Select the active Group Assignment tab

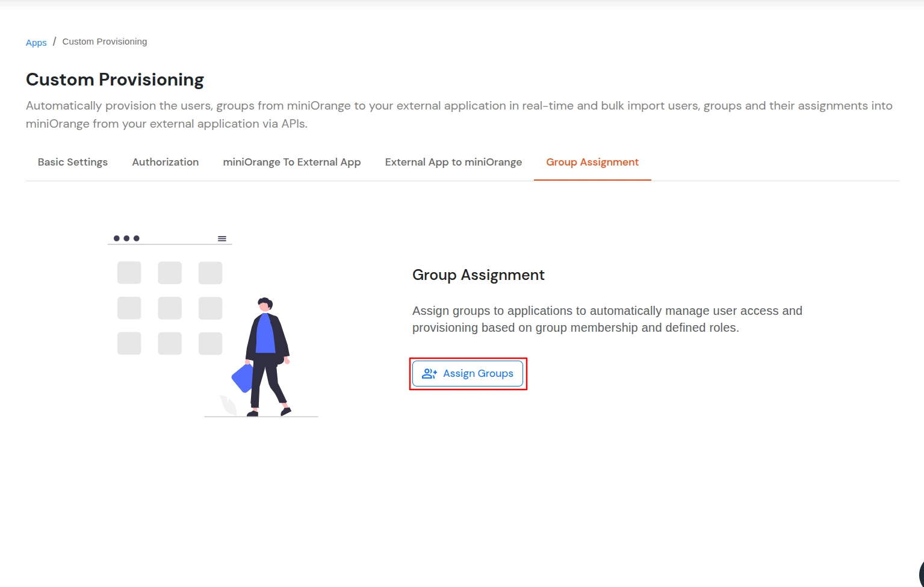point(592,162)
